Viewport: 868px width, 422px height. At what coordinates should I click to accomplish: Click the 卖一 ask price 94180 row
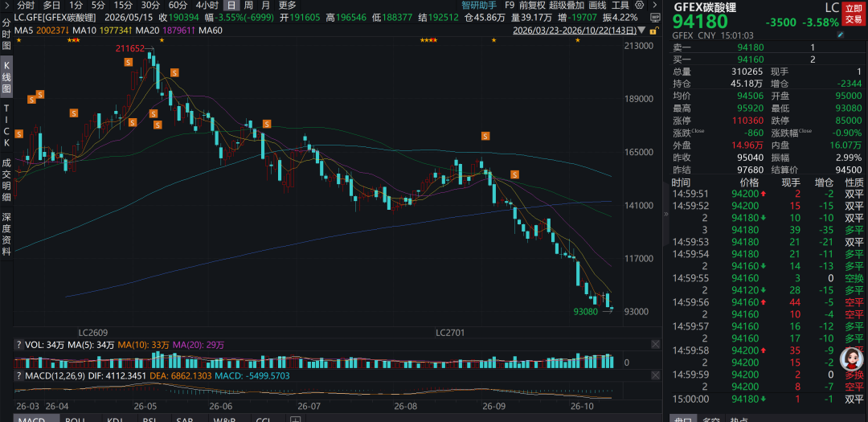pyautogui.click(x=768, y=47)
